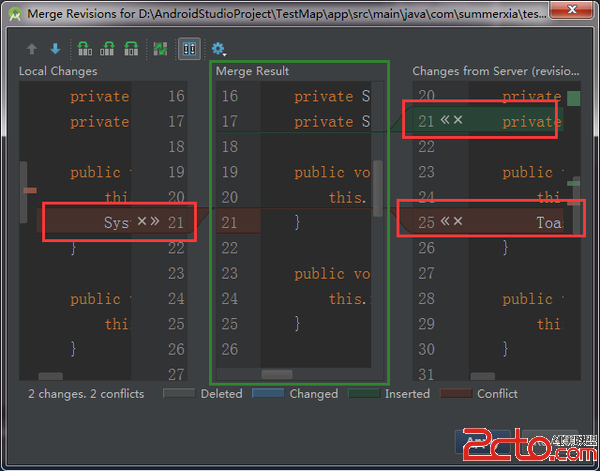Screen dimensions: 600x471
Task: Click '2 changes. 2 conflicts' status text
Action: (x=86, y=394)
